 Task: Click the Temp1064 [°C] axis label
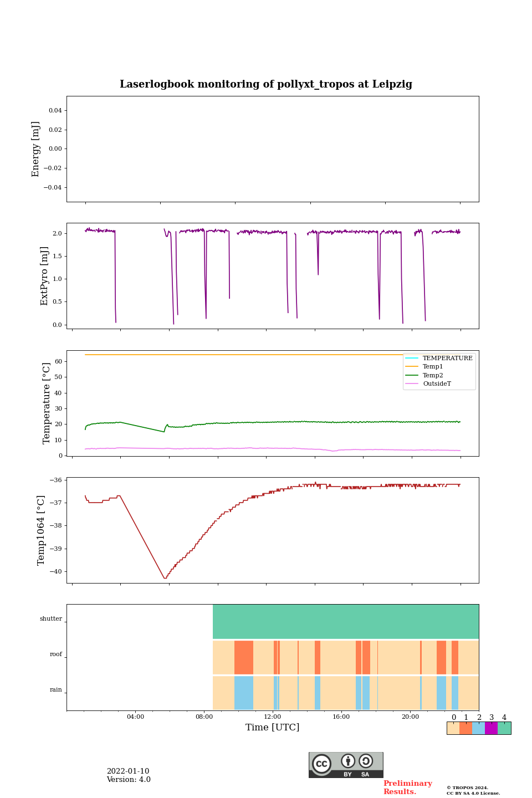41,530
